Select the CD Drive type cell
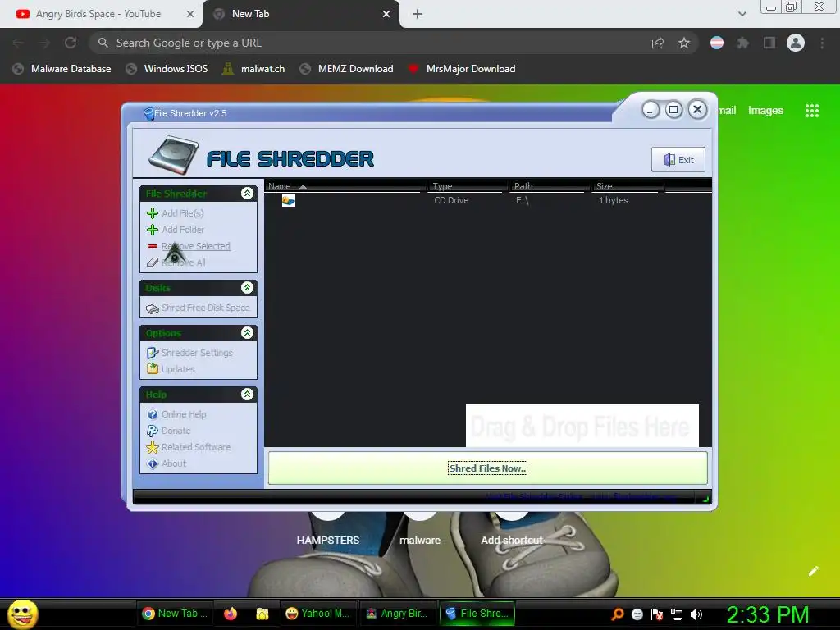 click(x=451, y=200)
